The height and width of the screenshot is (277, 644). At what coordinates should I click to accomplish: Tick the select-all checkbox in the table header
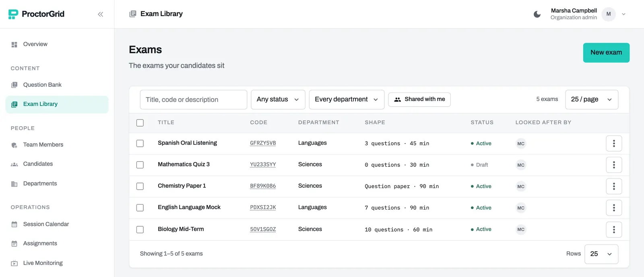pos(140,123)
